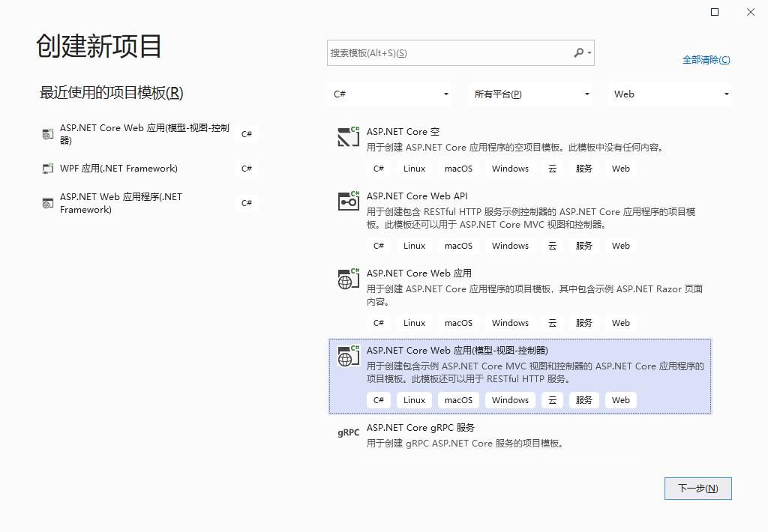Click the ASP.NET Core 空 description text
Image resolution: width=768 pixels, height=532 pixels.
point(516,148)
